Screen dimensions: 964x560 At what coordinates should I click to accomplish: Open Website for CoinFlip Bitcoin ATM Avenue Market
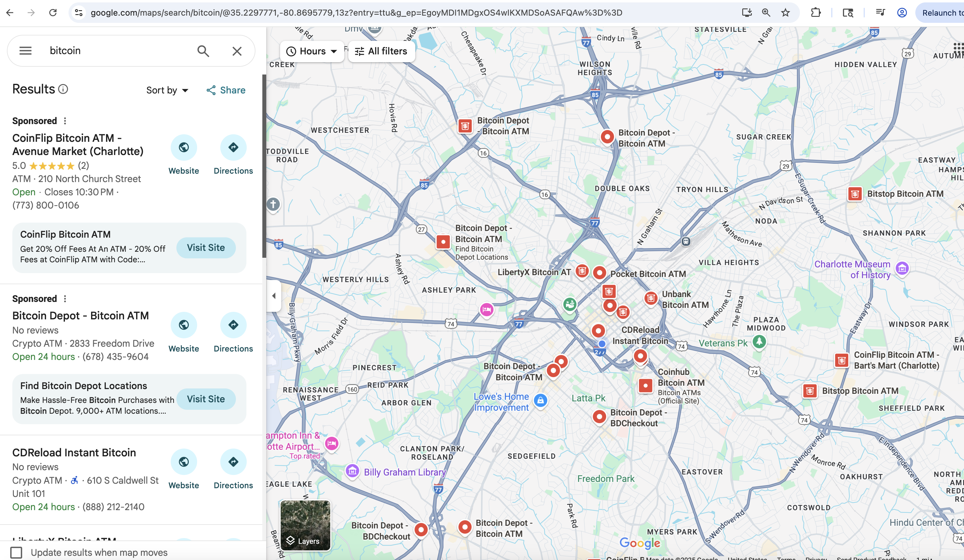184,155
